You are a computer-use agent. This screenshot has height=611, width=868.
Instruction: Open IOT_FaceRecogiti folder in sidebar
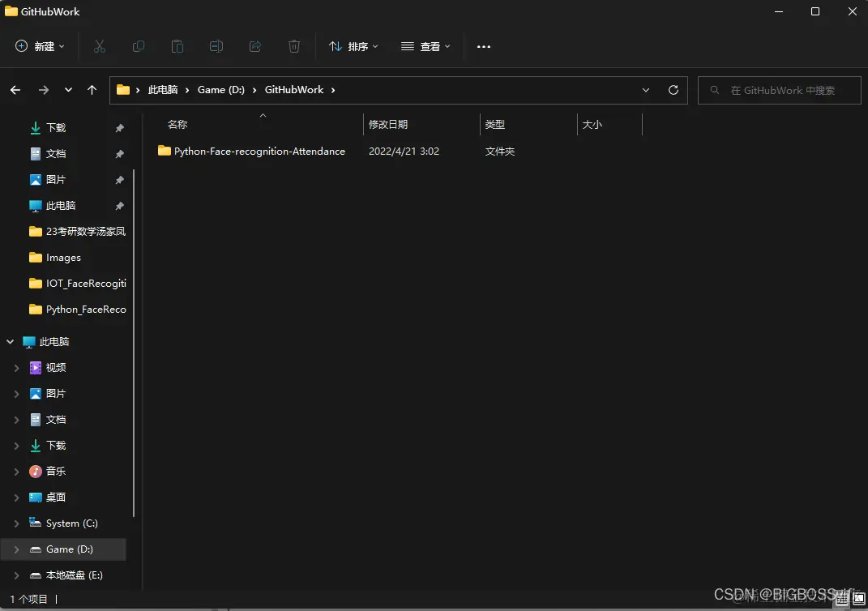coord(77,284)
